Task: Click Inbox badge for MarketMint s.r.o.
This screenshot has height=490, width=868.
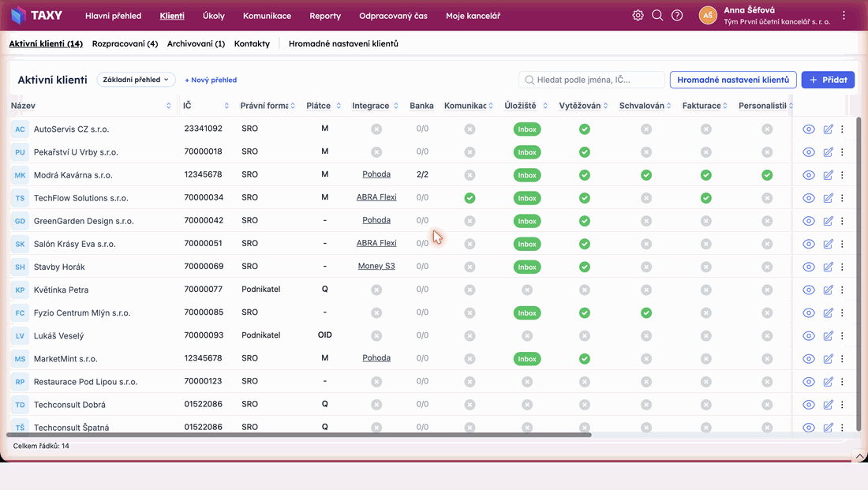Action: tap(527, 359)
